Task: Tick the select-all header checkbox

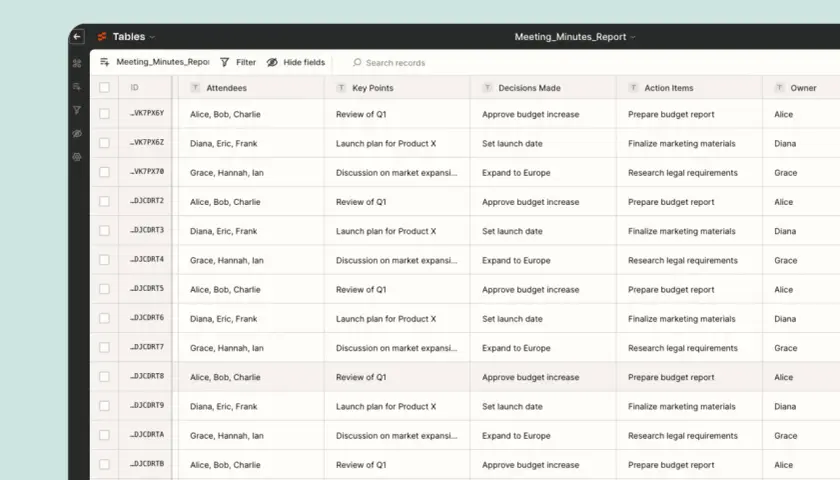Action: tap(104, 87)
